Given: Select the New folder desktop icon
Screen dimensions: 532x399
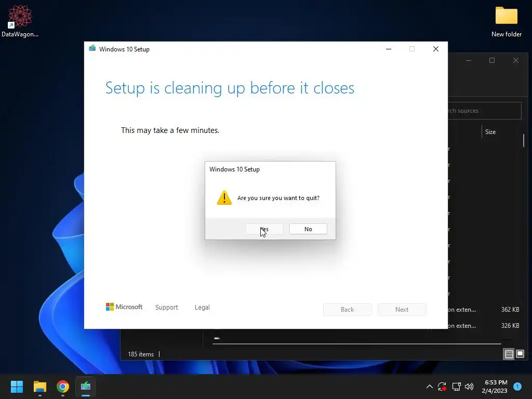Looking at the screenshot, I should pos(507,22).
